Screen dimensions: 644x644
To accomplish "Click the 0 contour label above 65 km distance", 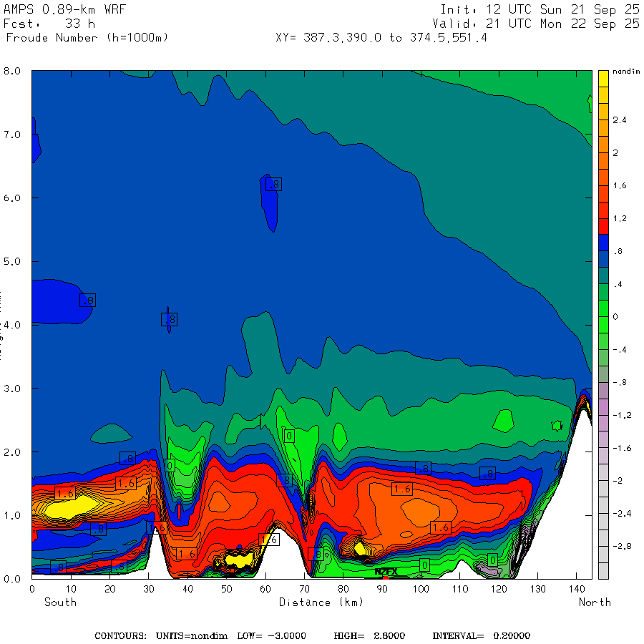I will pyautogui.click(x=289, y=436).
